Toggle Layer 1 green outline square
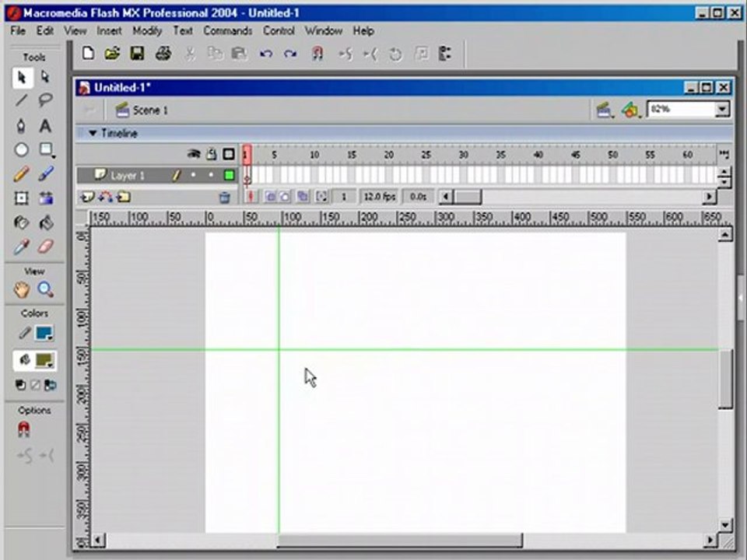The image size is (747, 560). click(x=229, y=175)
